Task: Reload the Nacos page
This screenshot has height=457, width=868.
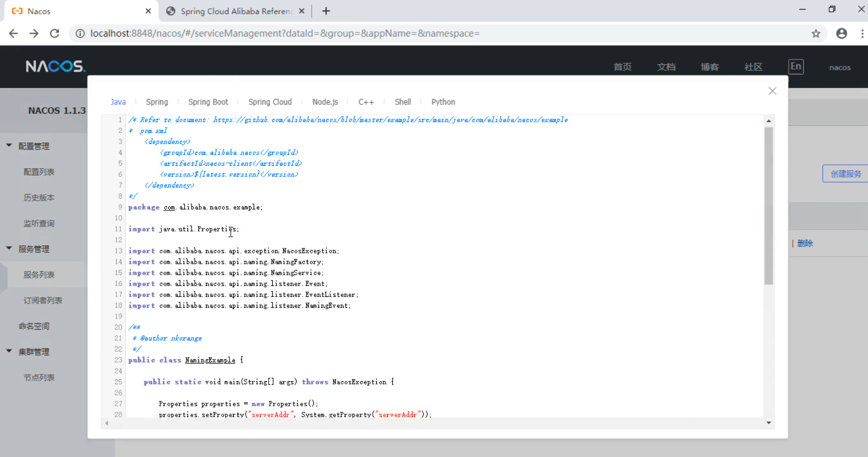Action: [54, 33]
